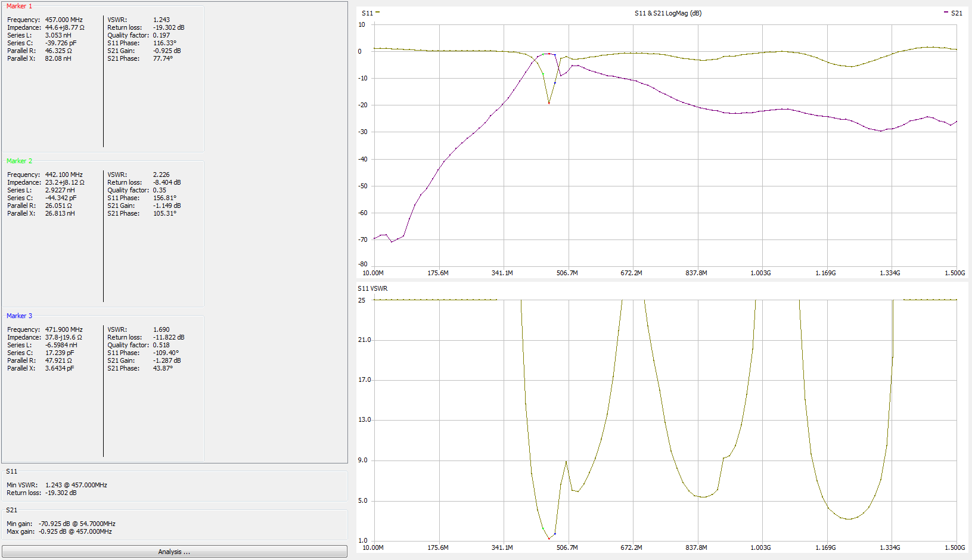Click Marker 2 frequency value 442.100 MHz
The image size is (972, 560).
point(64,175)
